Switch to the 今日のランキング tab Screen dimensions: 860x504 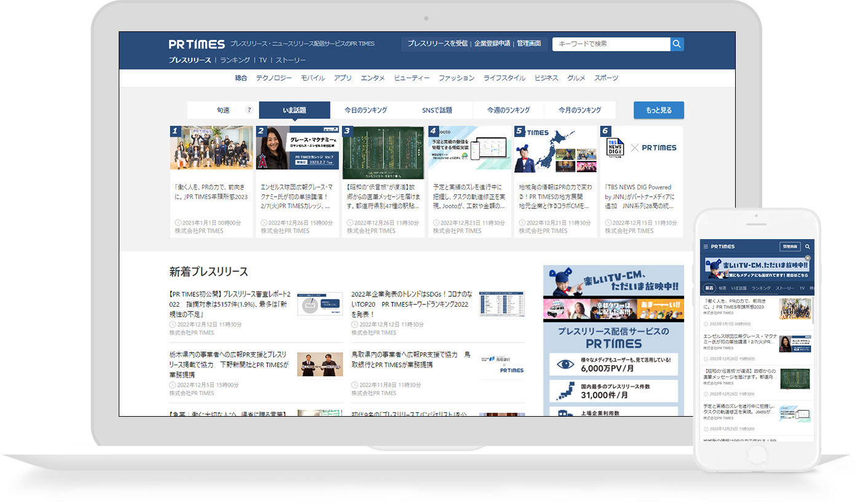(x=366, y=110)
